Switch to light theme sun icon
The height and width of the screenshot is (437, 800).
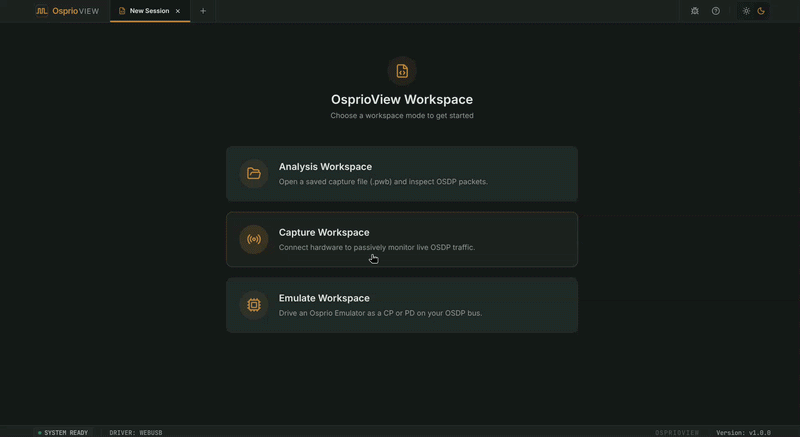746,11
